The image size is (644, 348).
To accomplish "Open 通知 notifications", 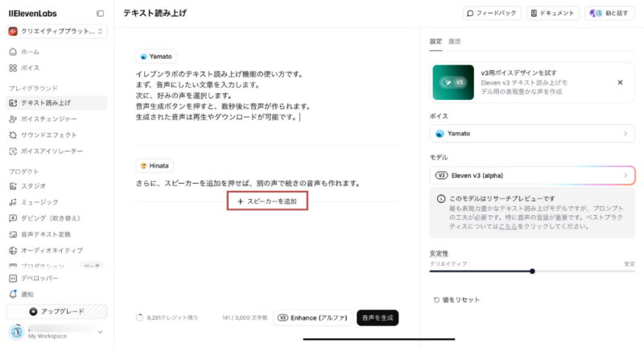I will point(27,294).
